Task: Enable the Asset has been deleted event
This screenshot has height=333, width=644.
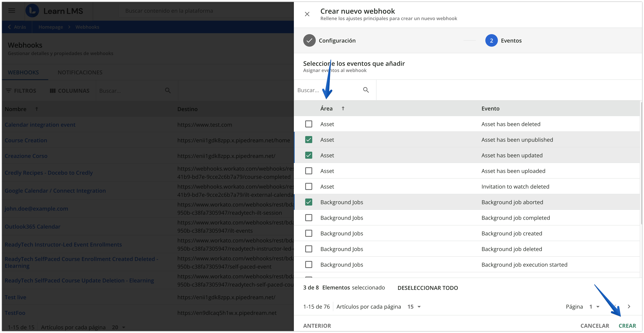Action: [309, 124]
